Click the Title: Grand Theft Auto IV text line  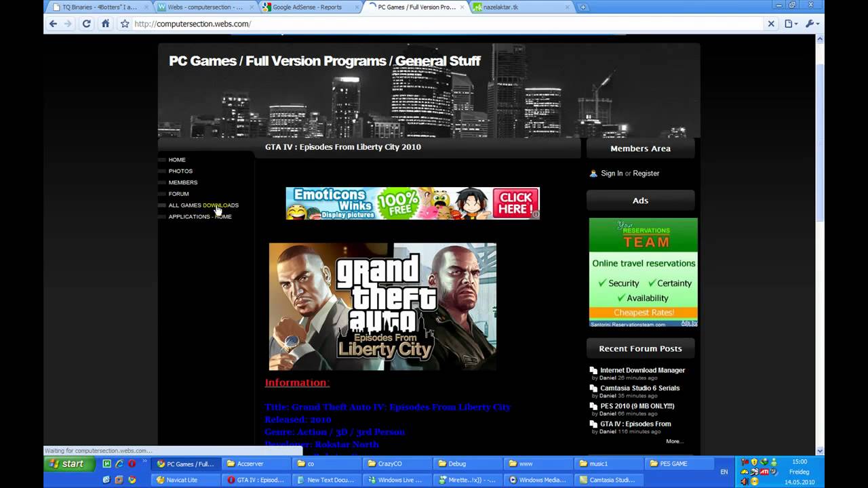click(x=387, y=407)
